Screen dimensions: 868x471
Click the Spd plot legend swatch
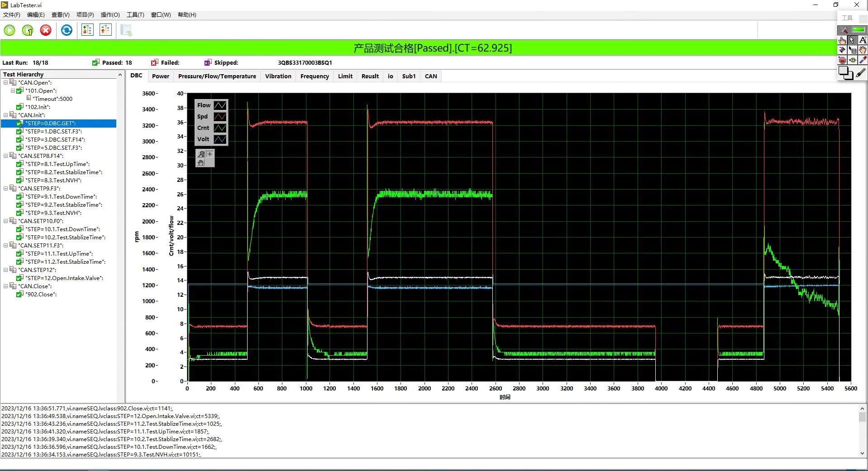(220, 117)
